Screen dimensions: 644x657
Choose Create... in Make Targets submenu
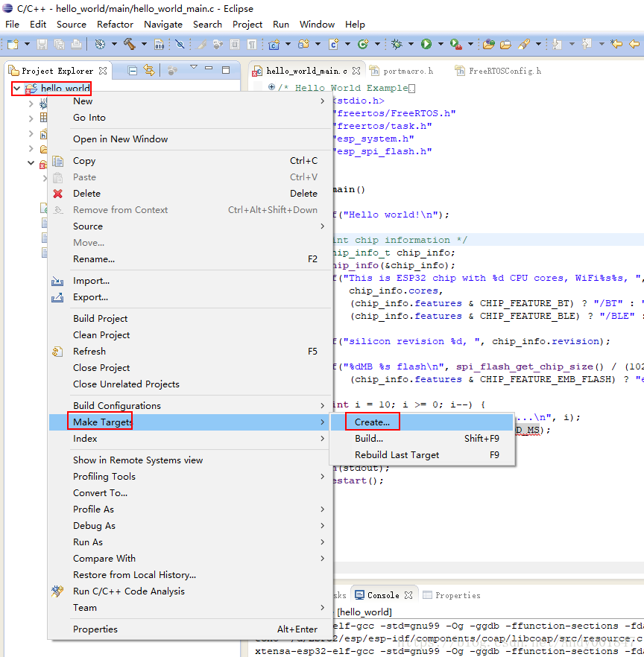coord(422,422)
